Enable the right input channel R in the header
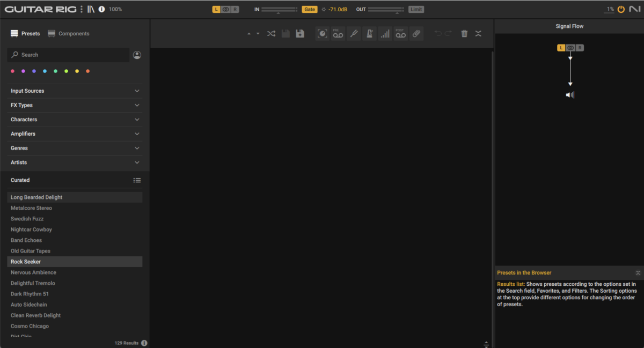 tap(235, 9)
